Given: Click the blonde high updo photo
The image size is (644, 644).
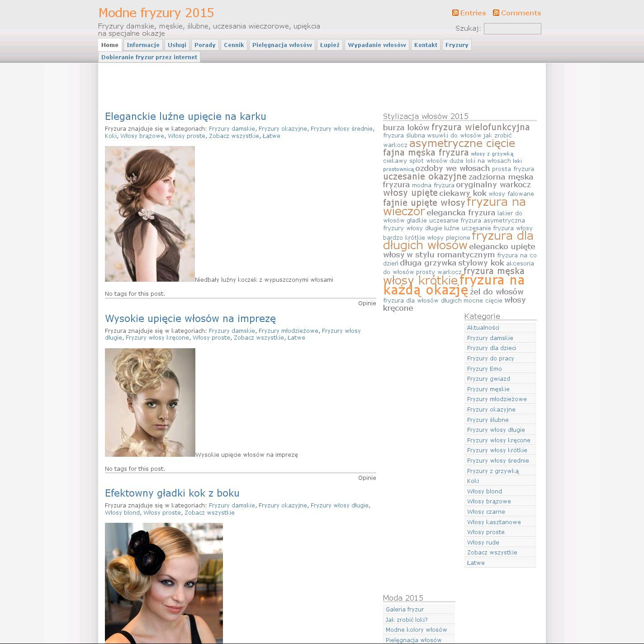Looking at the screenshot, I should click(x=150, y=402).
